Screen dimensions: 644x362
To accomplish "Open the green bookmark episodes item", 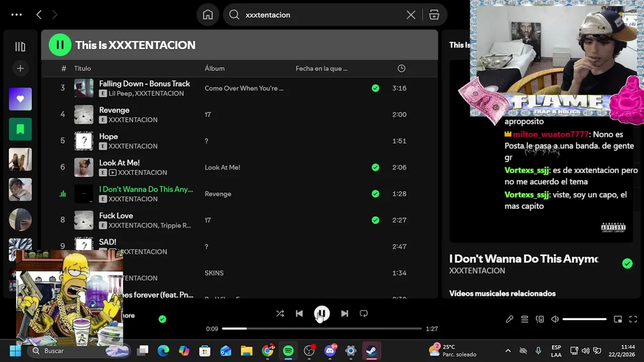I will click(x=20, y=129).
